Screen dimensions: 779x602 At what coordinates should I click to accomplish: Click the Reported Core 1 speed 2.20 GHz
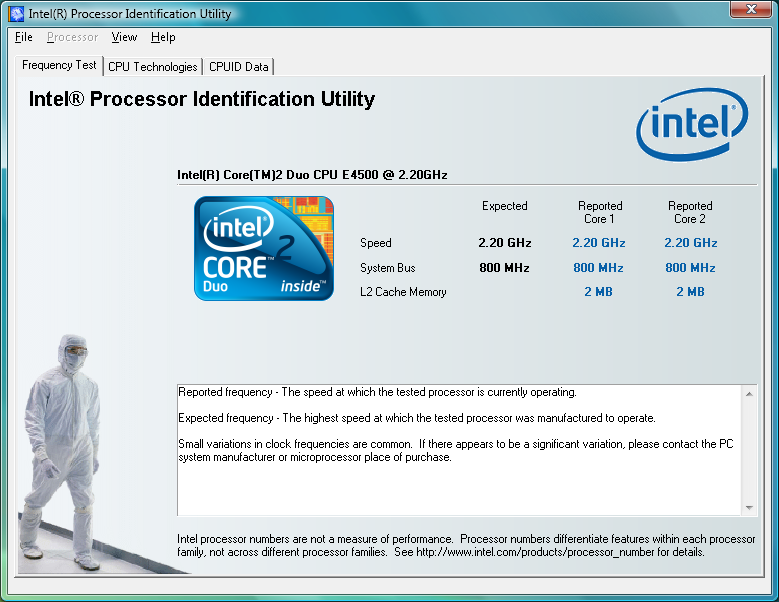pos(599,243)
